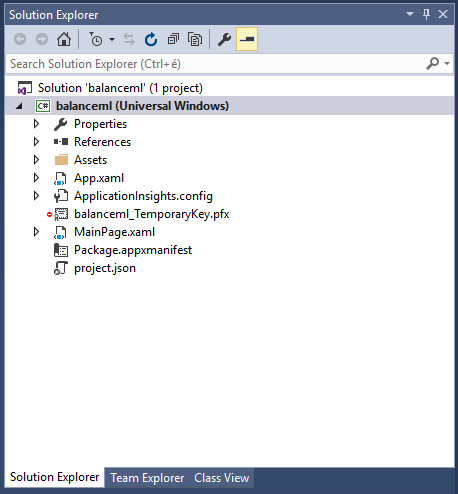Screen dimensions: 458x494
Task: Switch to the Class View tab
Action: pos(222,478)
